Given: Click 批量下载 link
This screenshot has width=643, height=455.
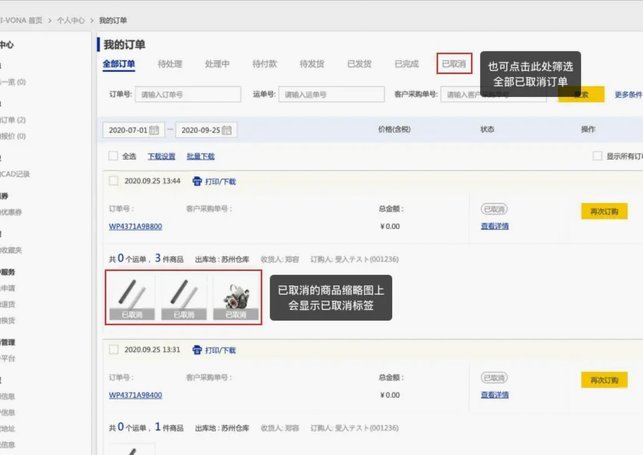Looking at the screenshot, I should (x=201, y=156).
